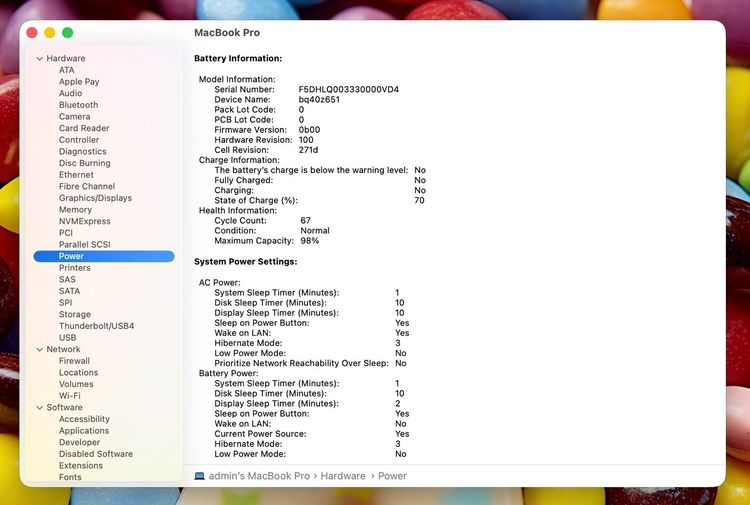750x505 pixels.
Task: Click the Hardware category label
Action: coord(66,58)
